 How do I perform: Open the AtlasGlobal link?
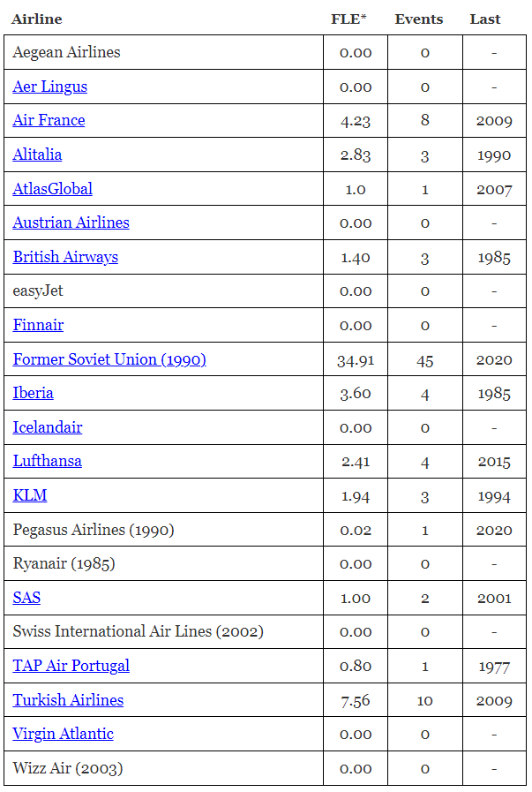(52, 189)
